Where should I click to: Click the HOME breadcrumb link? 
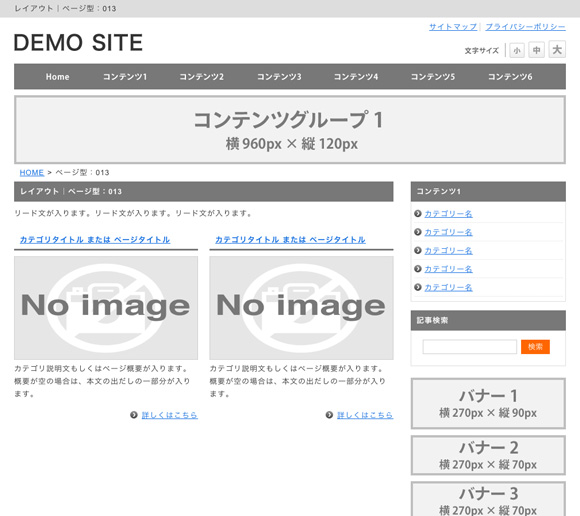(32, 172)
